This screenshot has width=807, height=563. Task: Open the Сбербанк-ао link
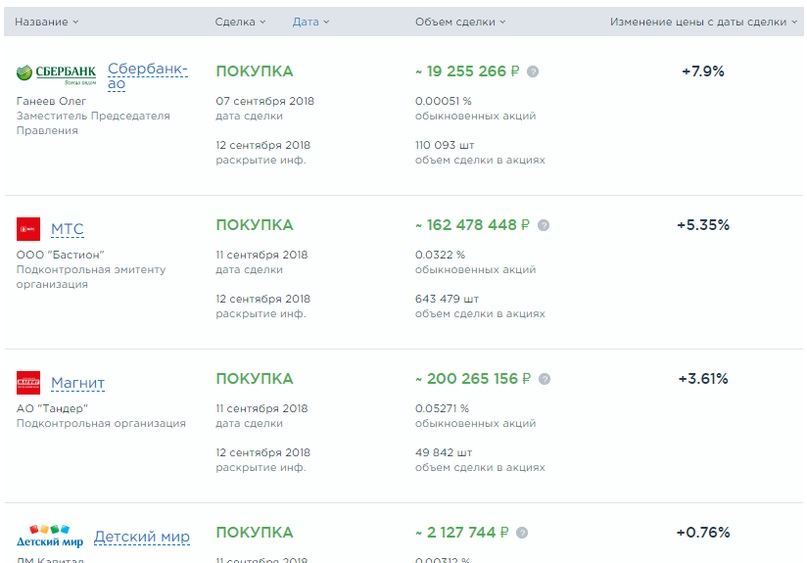tap(148, 76)
